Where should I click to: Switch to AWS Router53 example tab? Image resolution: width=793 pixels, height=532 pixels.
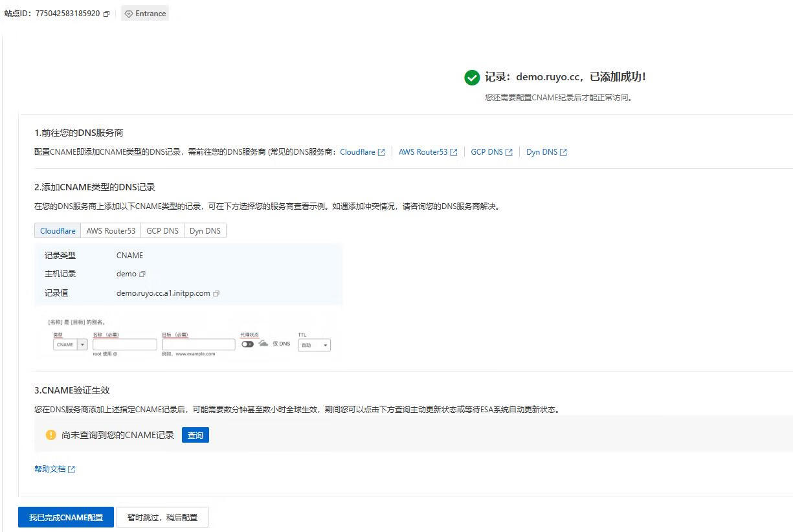click(x=111, y=231)
